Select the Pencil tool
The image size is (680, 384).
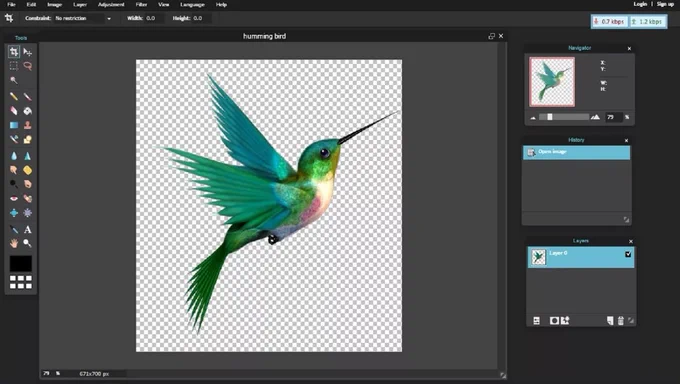click(14, 96)
